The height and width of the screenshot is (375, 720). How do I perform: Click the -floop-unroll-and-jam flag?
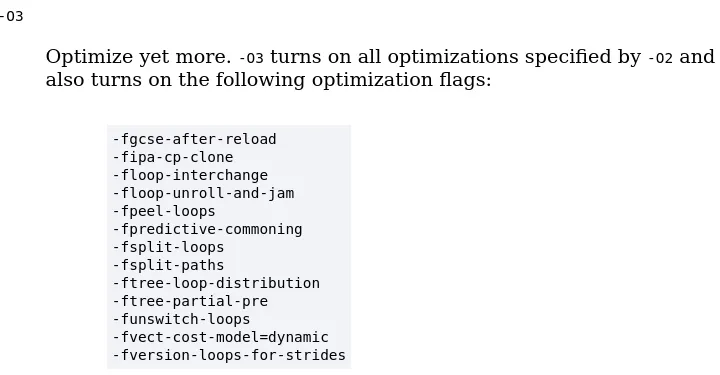(203, 193)
